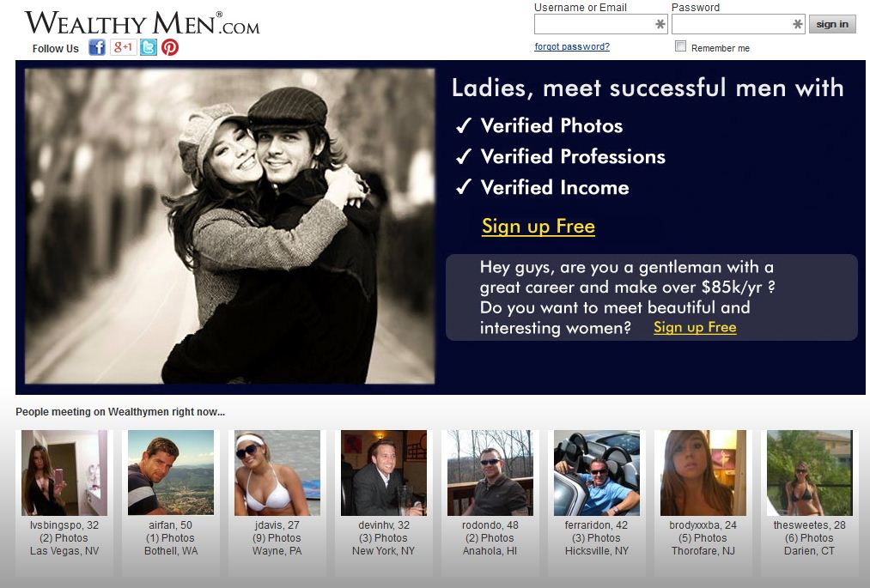Open the Pinterest follow icon
The image size is (870, 588).
pos(170,47)
